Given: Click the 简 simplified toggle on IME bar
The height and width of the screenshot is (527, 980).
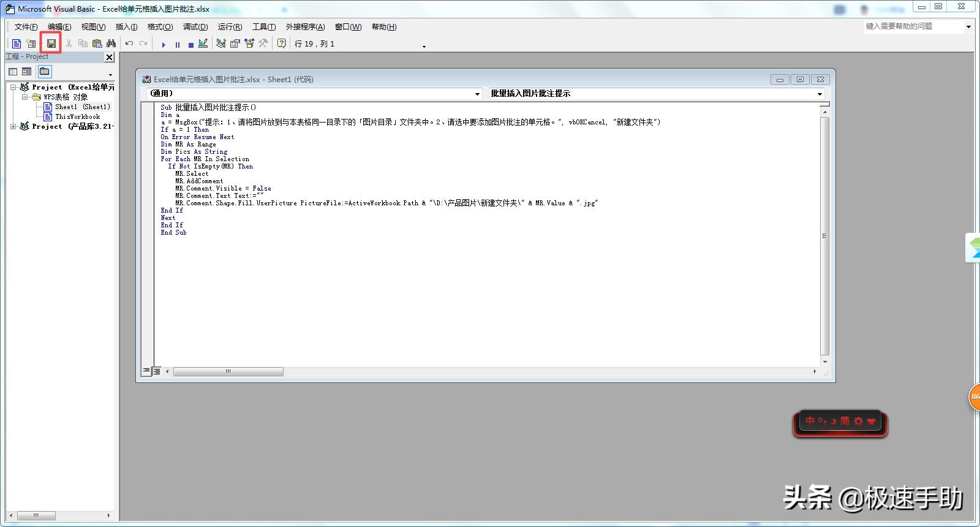Looking at the screenshot, I should pyautogui.click(x=845, y=421).
